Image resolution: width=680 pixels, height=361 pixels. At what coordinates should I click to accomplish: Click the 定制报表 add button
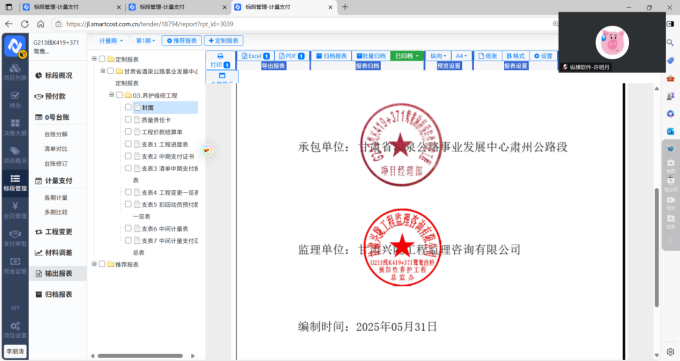pos(224,41)
